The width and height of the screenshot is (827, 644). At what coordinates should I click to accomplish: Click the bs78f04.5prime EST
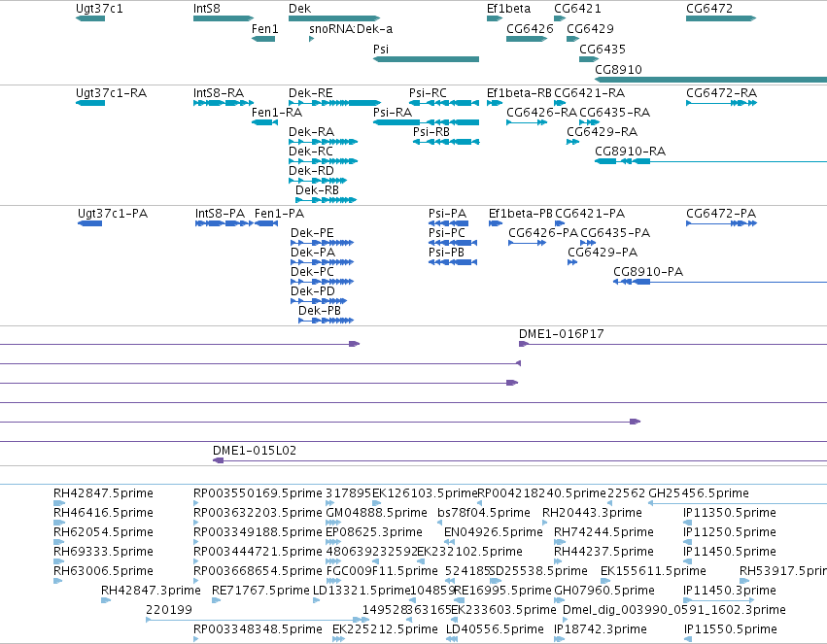click(440, 523)
